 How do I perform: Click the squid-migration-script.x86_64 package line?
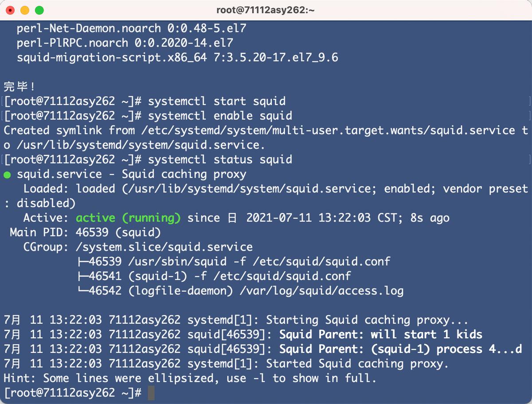pos(177,58)
